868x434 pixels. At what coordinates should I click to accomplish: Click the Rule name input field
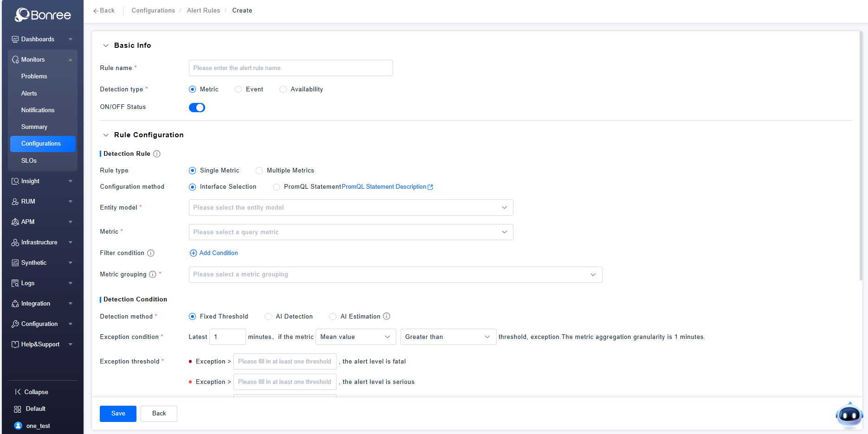[x=291, y=68]
